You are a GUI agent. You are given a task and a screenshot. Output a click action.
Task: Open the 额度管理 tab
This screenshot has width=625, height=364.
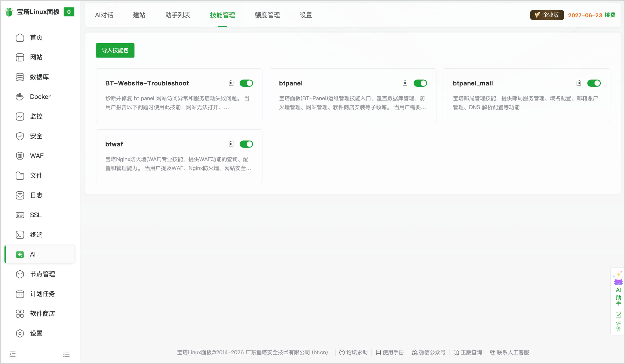[267, 15]
